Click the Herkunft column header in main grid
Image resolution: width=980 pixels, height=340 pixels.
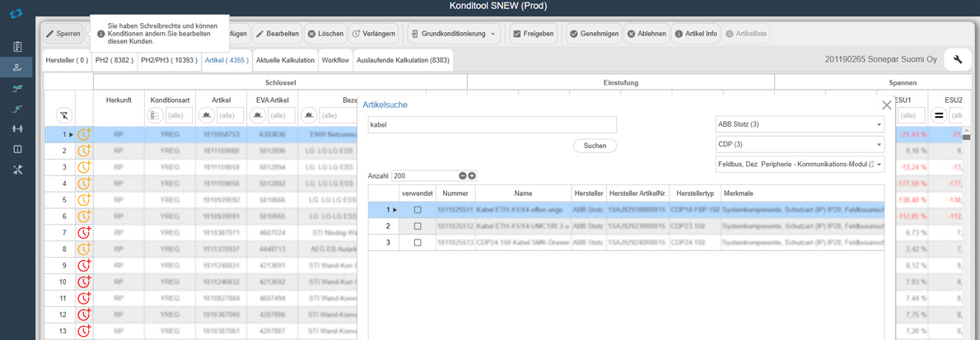pyautogui.click(x=118, y=100)
